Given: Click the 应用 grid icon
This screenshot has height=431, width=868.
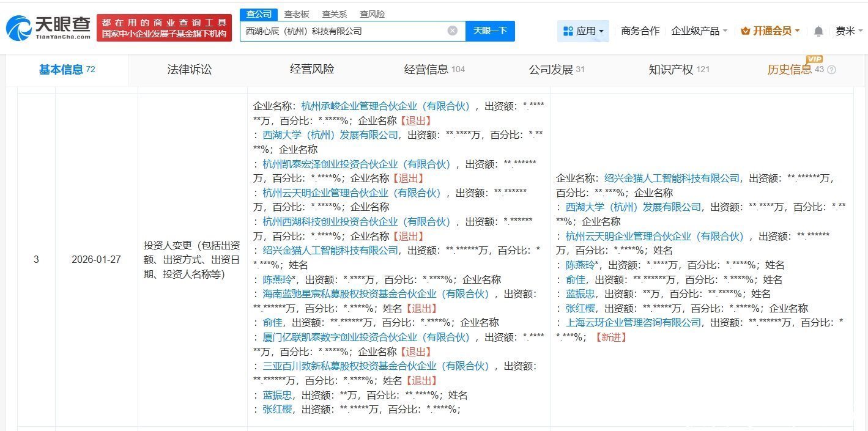Looking at the screenshot, I should click(568, 31).
